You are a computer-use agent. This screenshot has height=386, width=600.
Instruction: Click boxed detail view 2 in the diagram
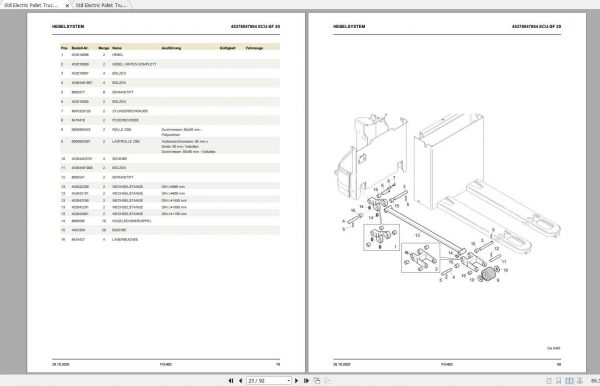tap(421, 258)
